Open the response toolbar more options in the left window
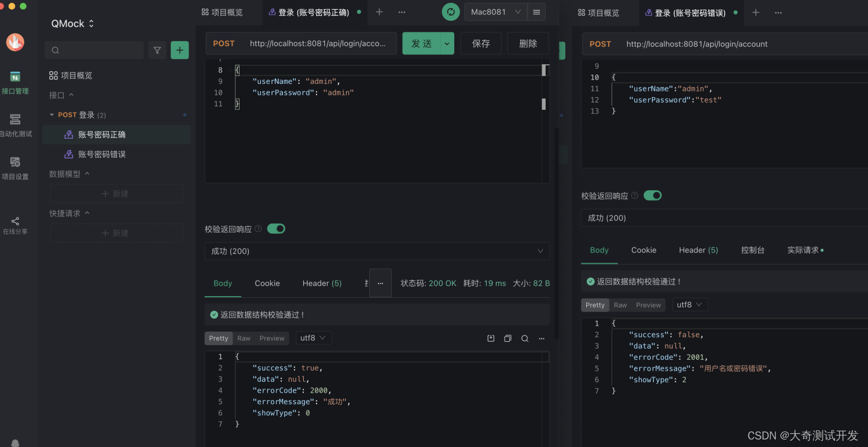The width and height of the screenshot is (868, 447). point(542,338)
